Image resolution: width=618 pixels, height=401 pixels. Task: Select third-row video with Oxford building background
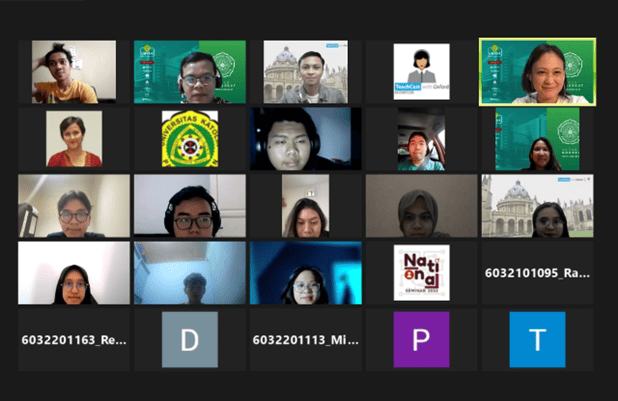point(537,206)
